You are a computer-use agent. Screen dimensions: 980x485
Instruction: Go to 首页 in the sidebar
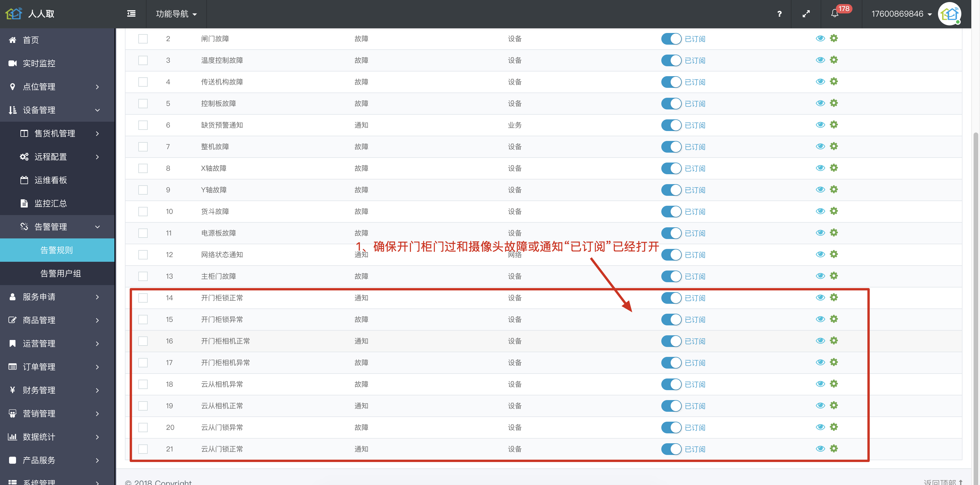[x=57, y=40]
